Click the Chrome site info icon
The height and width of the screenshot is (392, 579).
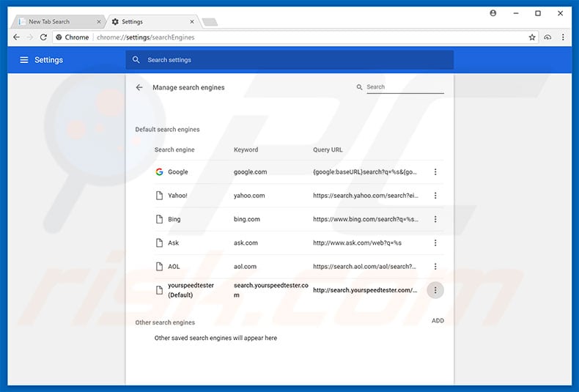click(x=59, y=37)
